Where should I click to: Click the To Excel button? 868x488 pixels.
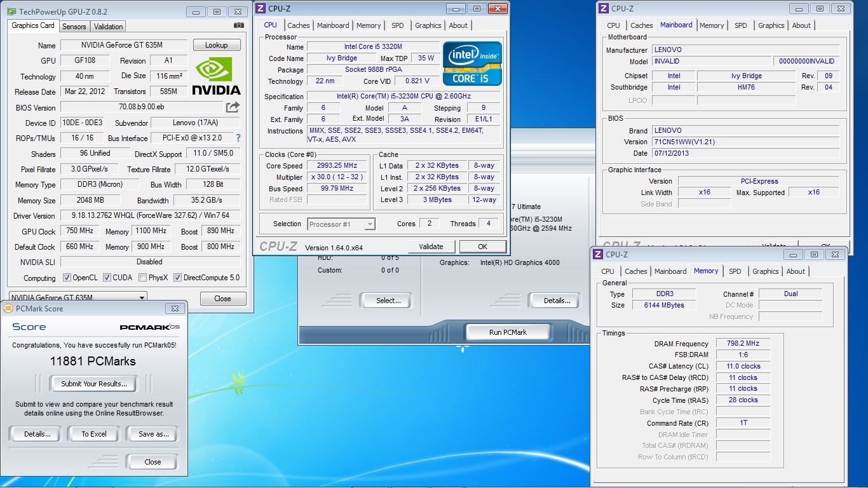pos(94,434)
